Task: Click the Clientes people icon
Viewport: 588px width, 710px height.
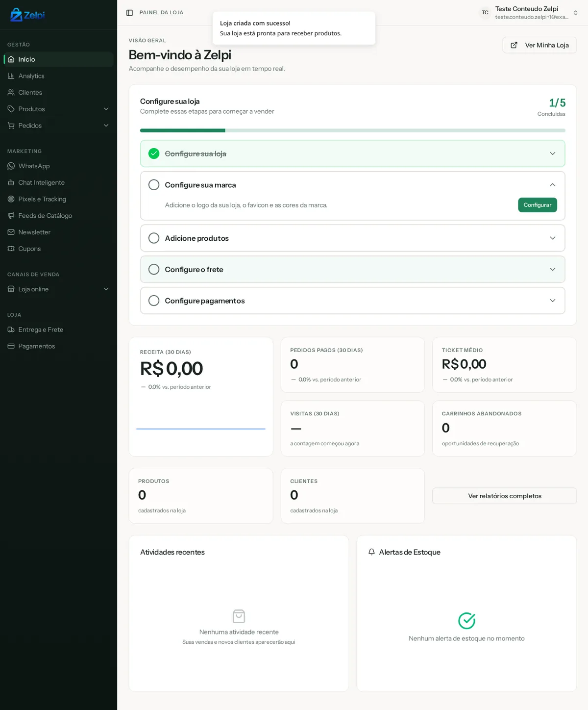Action: pyautogui.click(x=11, y=92)
